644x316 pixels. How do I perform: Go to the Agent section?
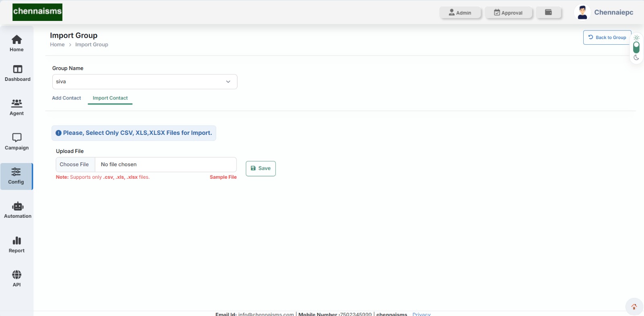click(x=17, y=104)
